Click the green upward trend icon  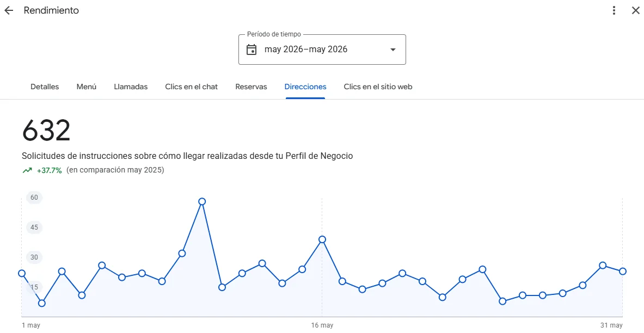coord(27,170)
